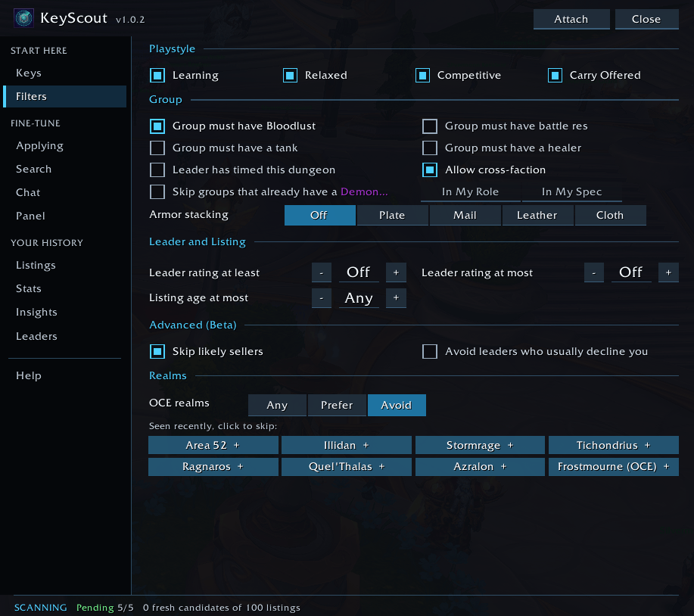This screenshot has height=616, width=694.
Task: Skip the Azralon realm
Action: pos(480,467)
